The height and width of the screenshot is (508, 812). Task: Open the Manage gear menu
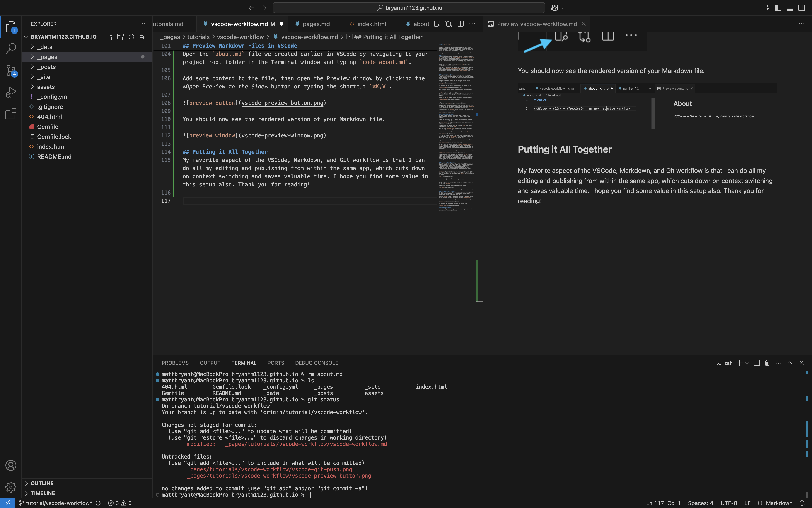click(x=11, y=487)
